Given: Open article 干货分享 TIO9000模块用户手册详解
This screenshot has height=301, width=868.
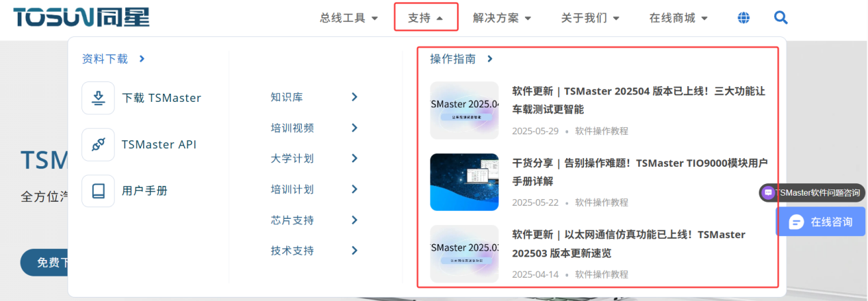Looking at the screenshot, I should 640,172.
